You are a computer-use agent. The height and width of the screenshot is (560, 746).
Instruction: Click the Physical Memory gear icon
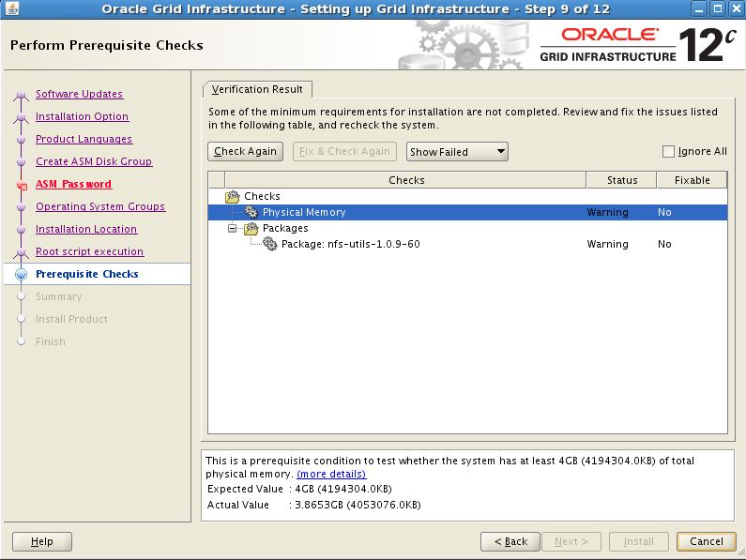click(x=251, y=212)
